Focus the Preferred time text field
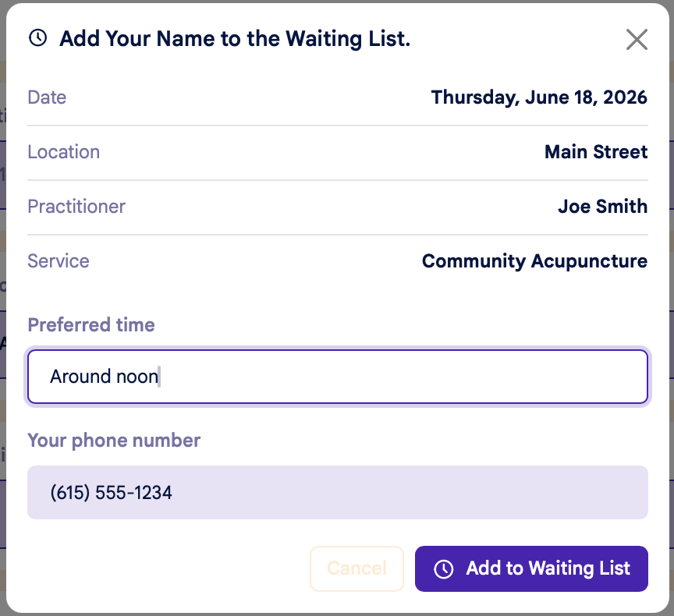Viewport: 674px width, 616px height. point(338,377)
